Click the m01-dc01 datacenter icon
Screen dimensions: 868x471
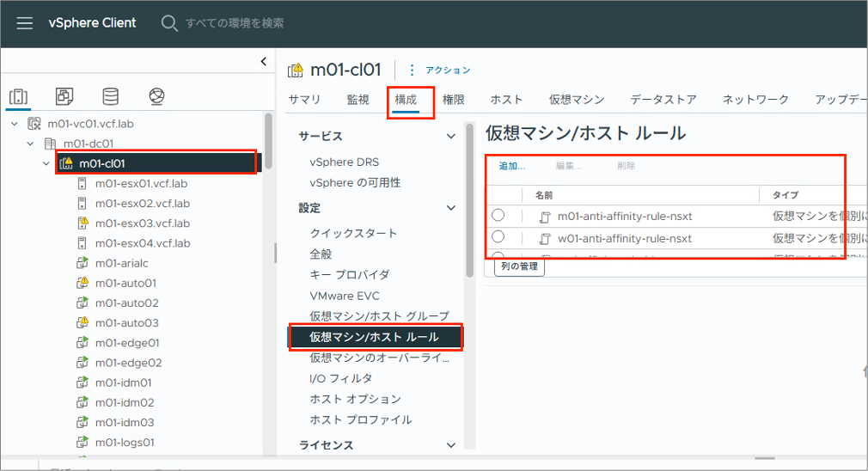point(51,144)
